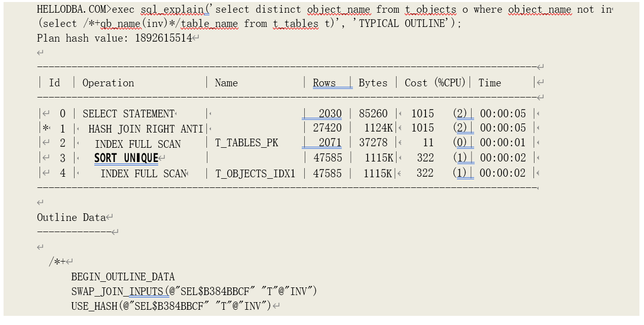Click the USE_HASH hint line
This screenshot has height=325, width=644.
[171, 306]
